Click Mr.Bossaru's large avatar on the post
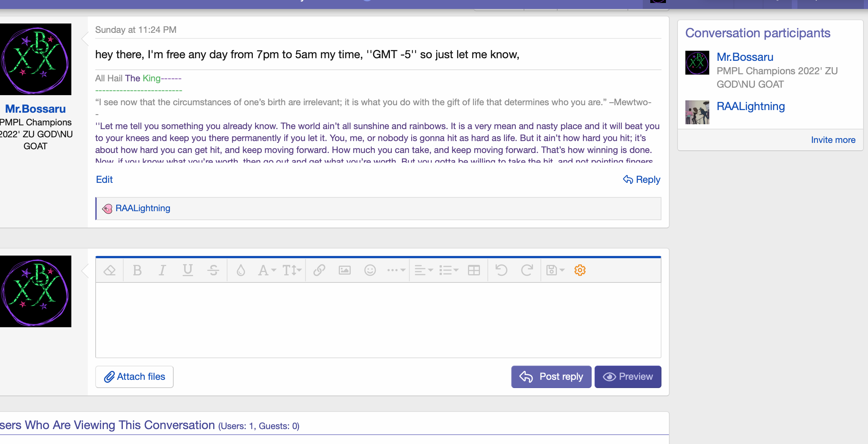 tap(35, 59)
